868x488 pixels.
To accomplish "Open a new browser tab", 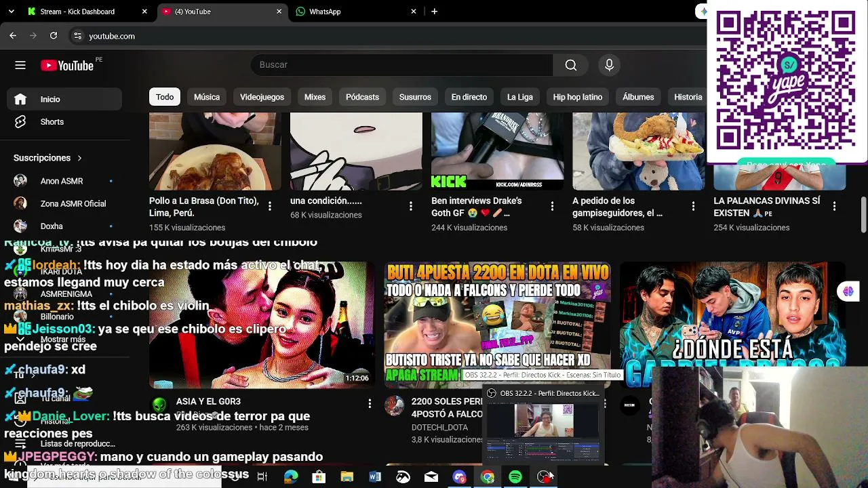I will pyautogui.click(x=434, y=12).
